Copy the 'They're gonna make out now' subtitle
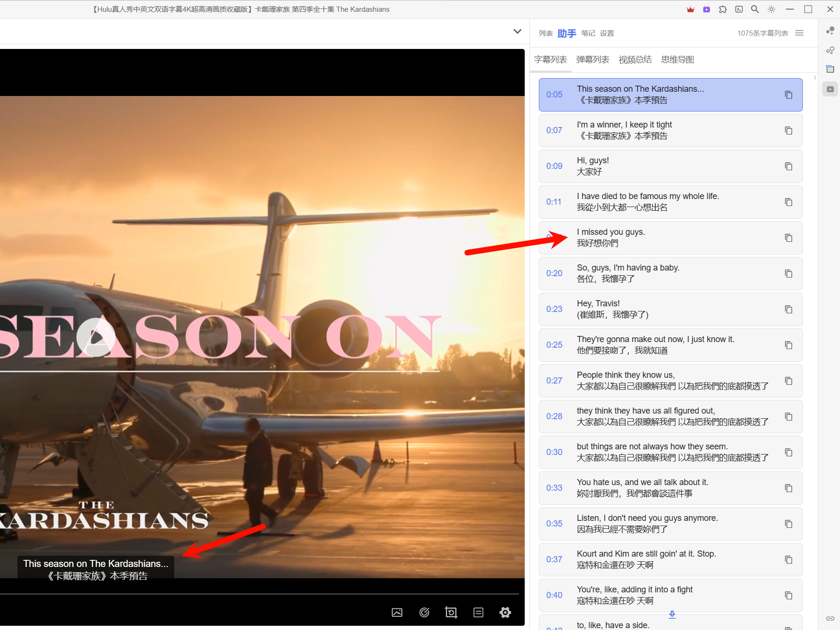This screenshot has height=630, width=840. 789,345
